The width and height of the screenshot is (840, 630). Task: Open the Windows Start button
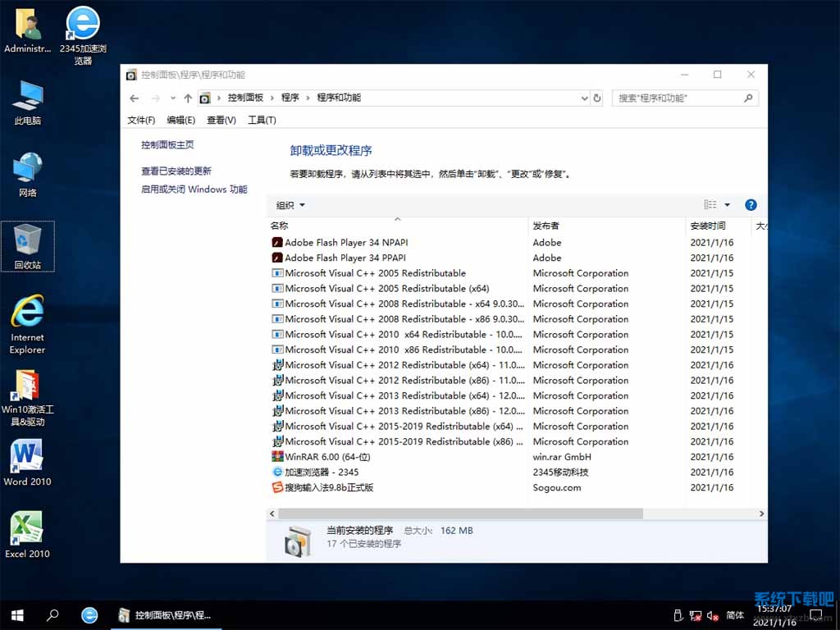(x=16, y=614)
